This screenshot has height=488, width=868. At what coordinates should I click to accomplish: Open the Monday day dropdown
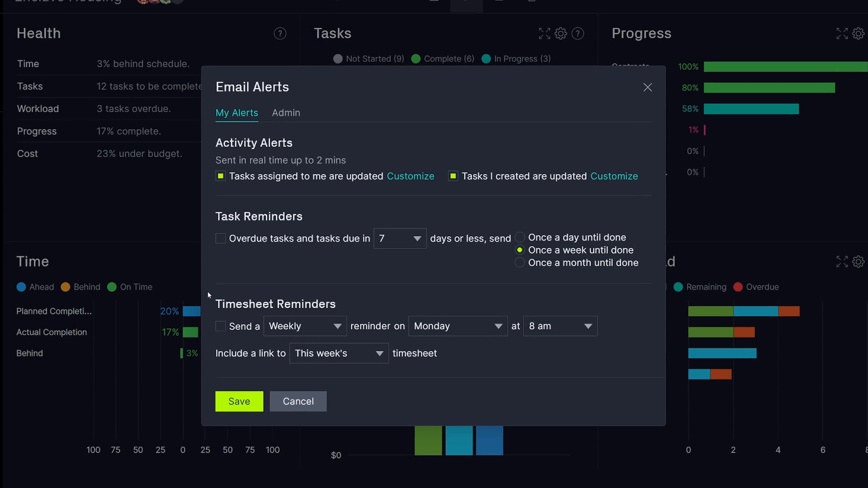458,326
